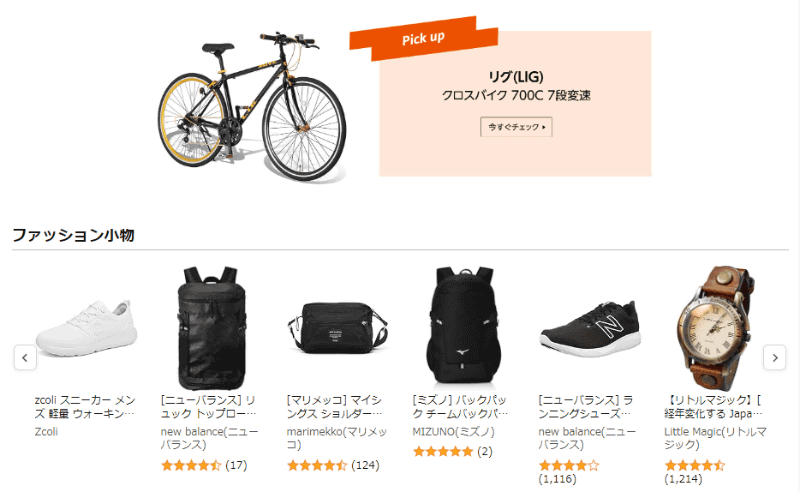
Task: Open the white Zcoli sneaker image
Action: pyautogui.click(x=86, y=329)
